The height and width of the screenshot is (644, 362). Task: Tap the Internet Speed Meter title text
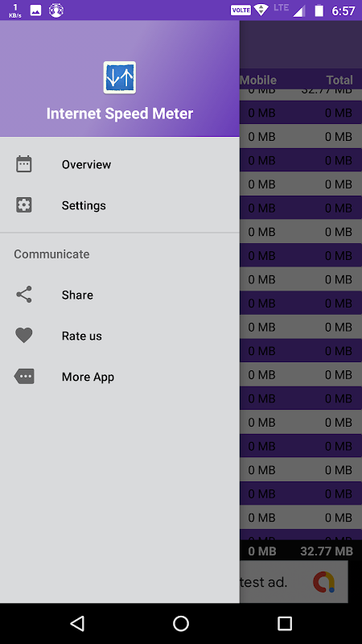coord(119,114)
